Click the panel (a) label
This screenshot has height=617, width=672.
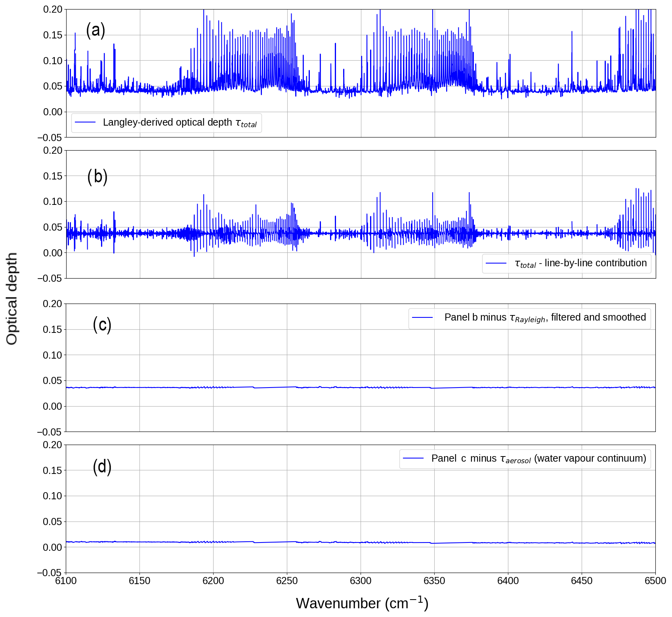click(95, 30)
